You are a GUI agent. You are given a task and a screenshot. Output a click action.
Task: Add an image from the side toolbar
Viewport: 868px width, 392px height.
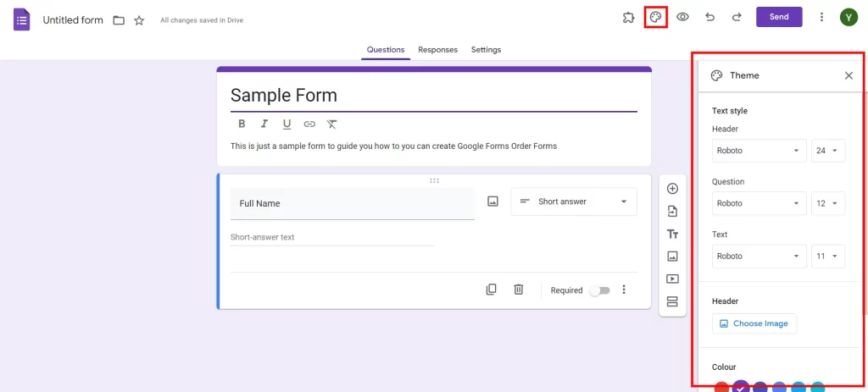[672, 256]
